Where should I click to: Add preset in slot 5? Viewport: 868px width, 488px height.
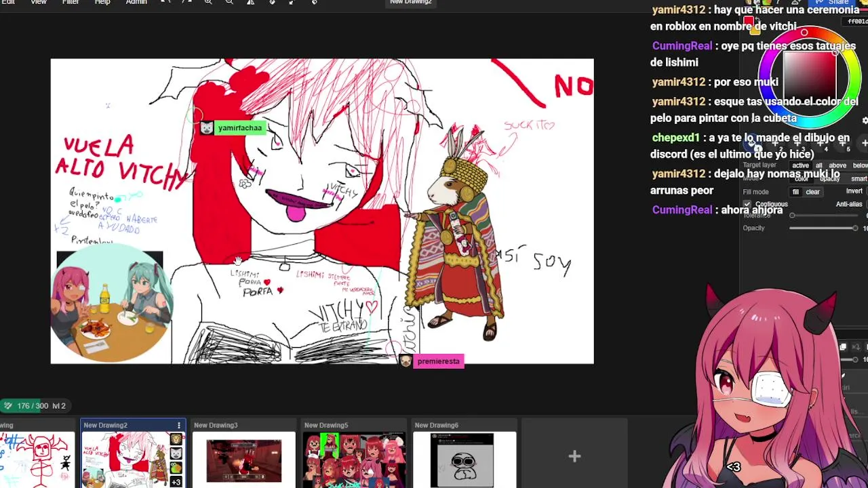[842, 144]
